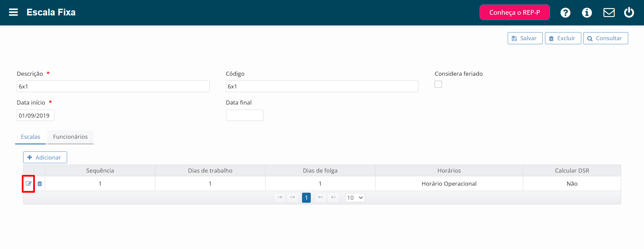Viewport: 644px width, 249px height.
Task: Click Conheça o REP-P button
Action: click(514, 12)
